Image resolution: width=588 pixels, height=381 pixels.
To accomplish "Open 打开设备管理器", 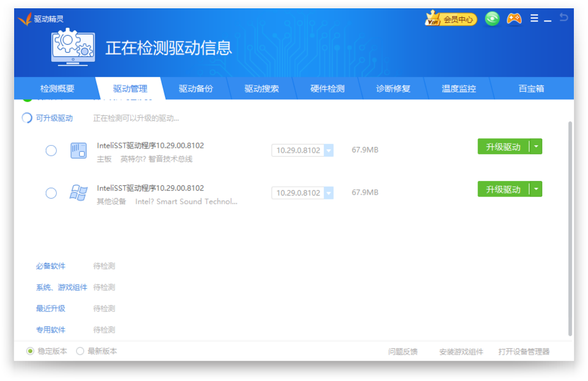I will [x=524, y=352].
